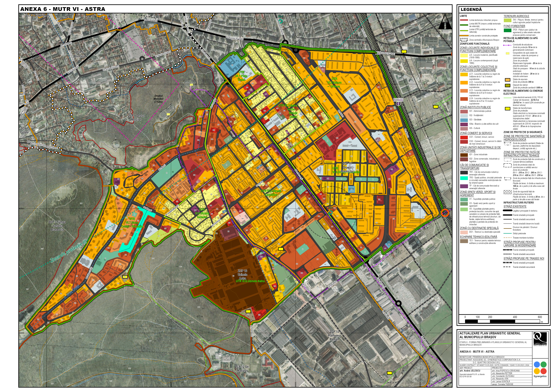
Task: Click the 'ZCP 16 Uzinele Astra' map label
Action: (x=242, y=275)
